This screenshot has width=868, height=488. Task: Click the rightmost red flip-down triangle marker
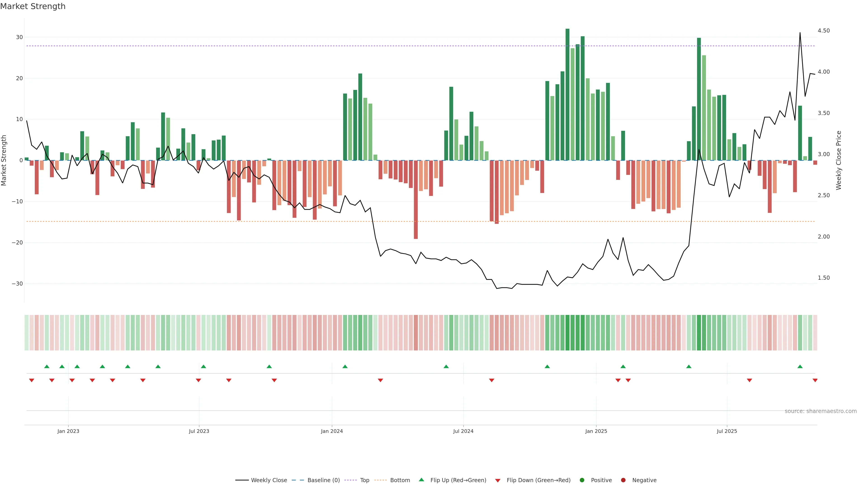click(x=815, y=380)
